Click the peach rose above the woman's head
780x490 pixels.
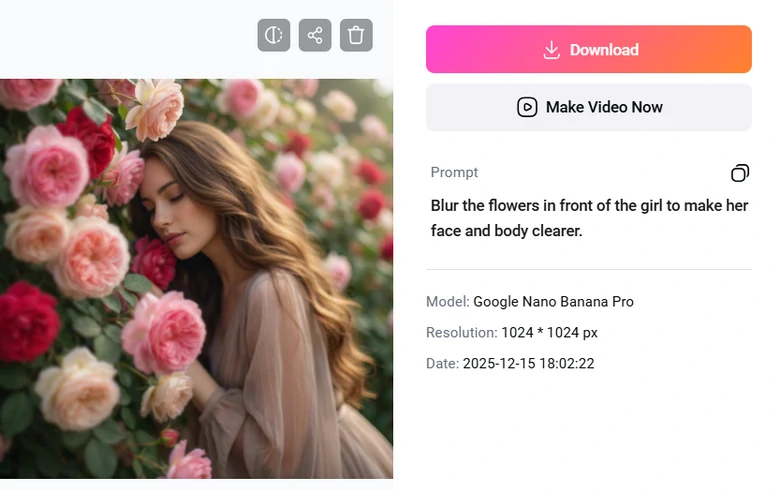[155, 109]
